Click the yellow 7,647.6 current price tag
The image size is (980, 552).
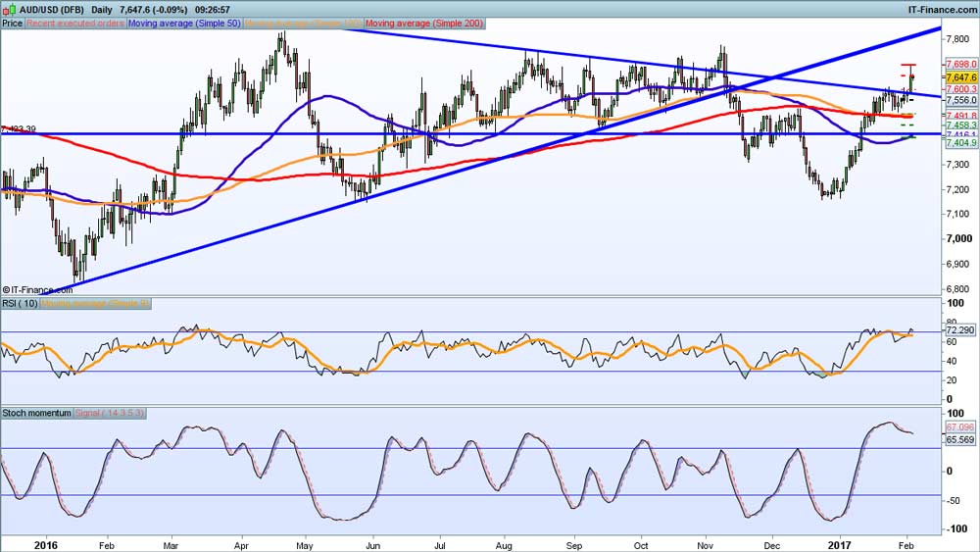[x=961, y=77]
